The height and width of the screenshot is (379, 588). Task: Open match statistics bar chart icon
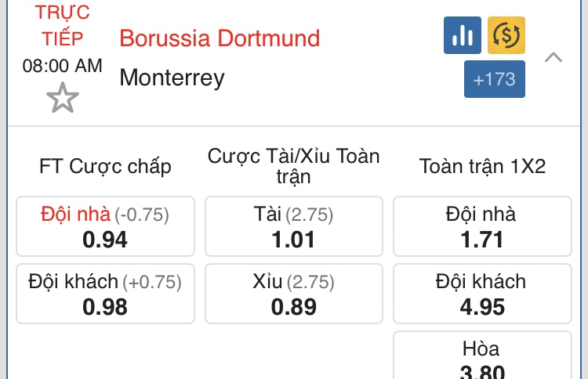click(x=462, y=35)
